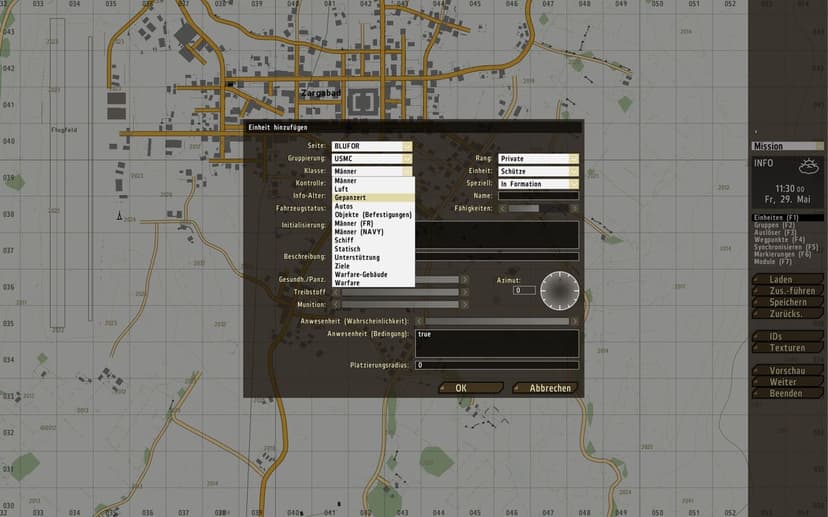Select Ziele class
This screenshot has height=517, width=828.
373,266
